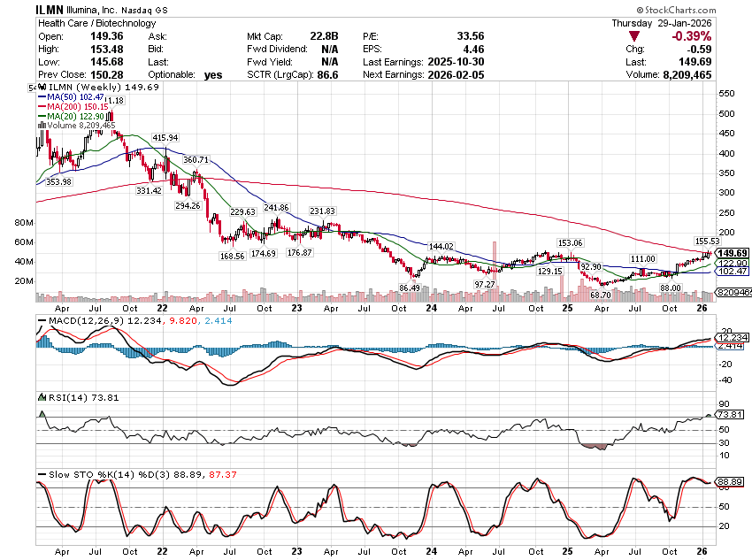Click the 415.94 peak price annotation
Screen dimensions: 752x560
[165, 138]
